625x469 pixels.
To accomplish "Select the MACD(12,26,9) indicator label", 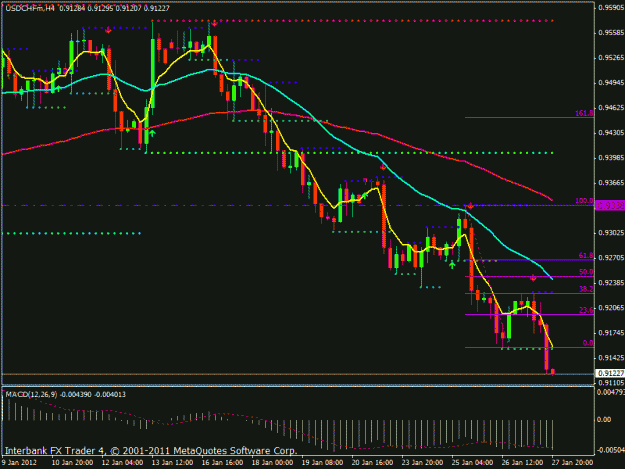I will [31, 394].
